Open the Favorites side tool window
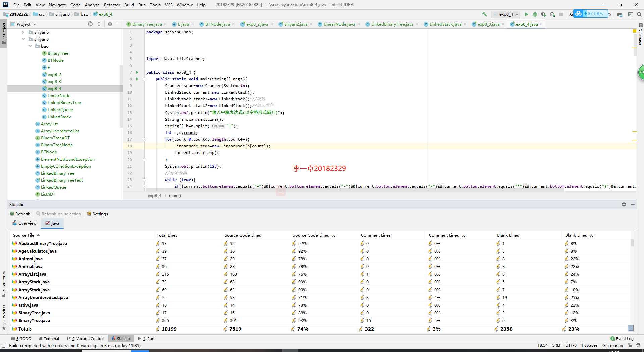 click(x=4, y=317)
